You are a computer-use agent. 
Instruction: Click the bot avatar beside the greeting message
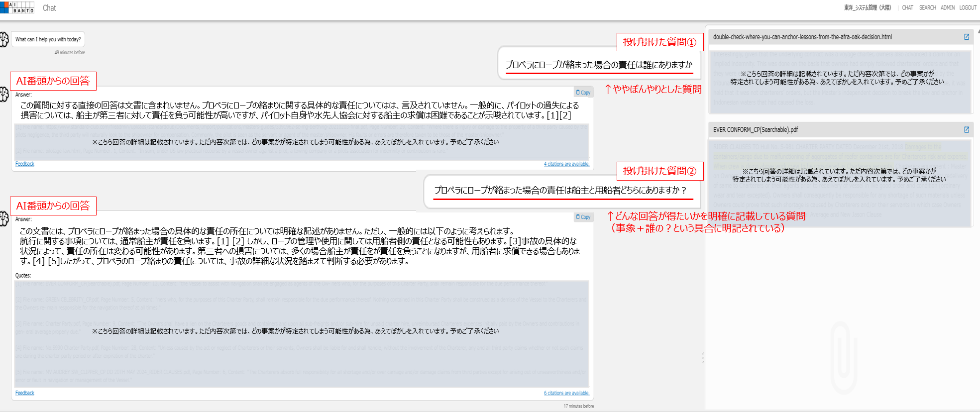[4, 40]
